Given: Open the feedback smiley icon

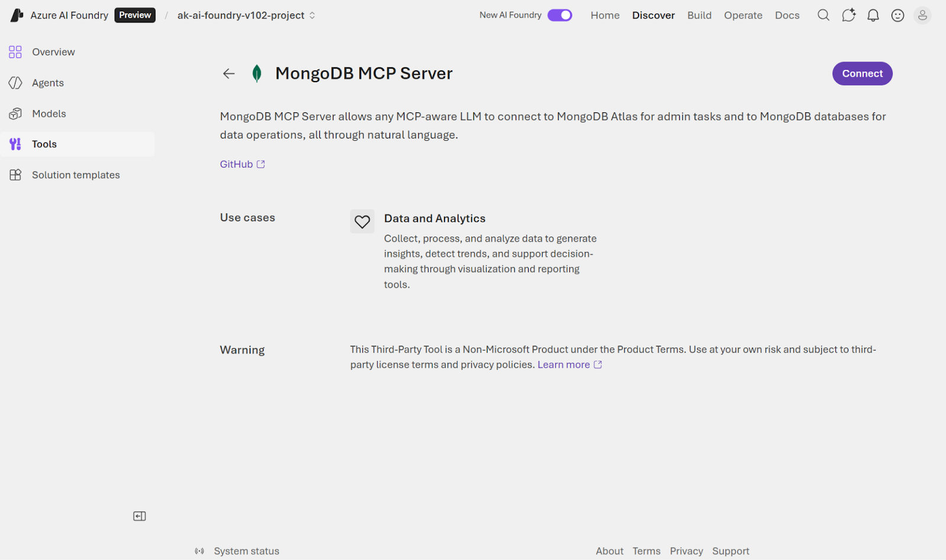Looking at the screenshot, I should tap(898, 15).
